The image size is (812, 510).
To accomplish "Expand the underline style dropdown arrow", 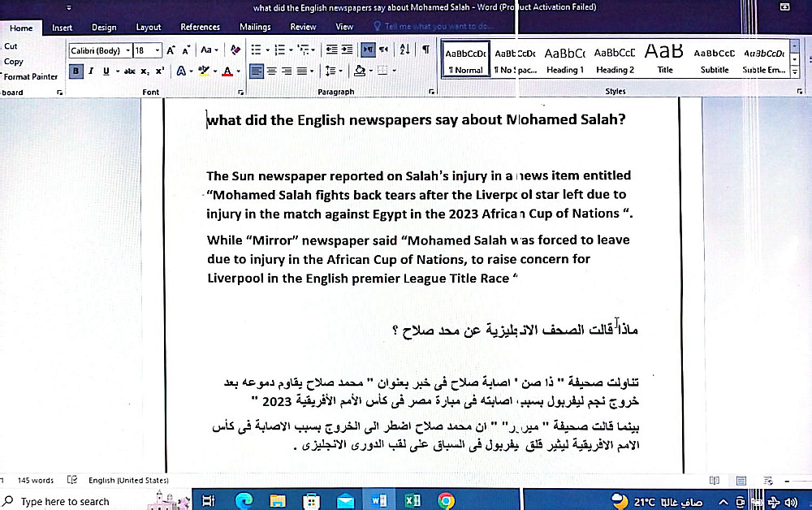I will point(118,71).
